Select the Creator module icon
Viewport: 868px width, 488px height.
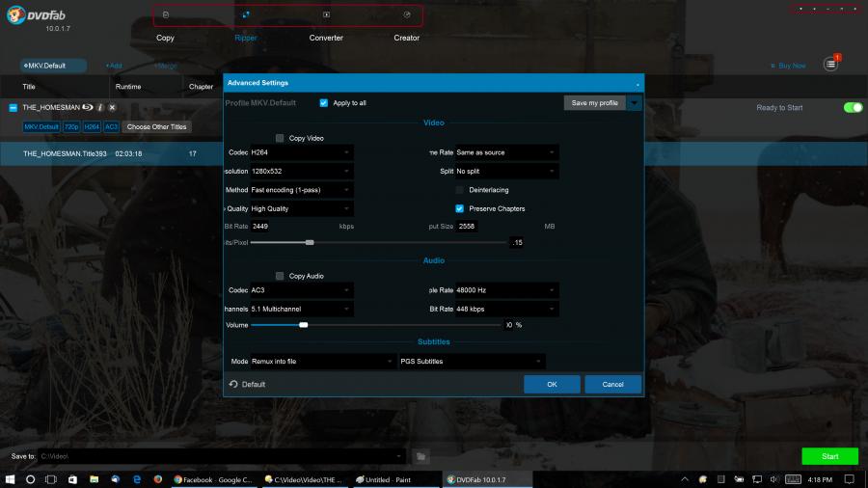point(406,15)
